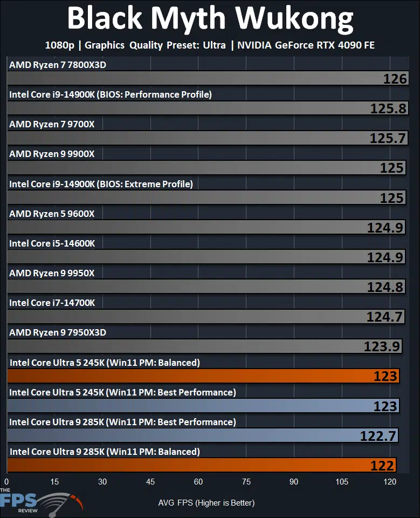Screen dimensions: 420x518
Task: Click the AMD Ryzen 9 7950X3D label
Action: coord(58,333)
